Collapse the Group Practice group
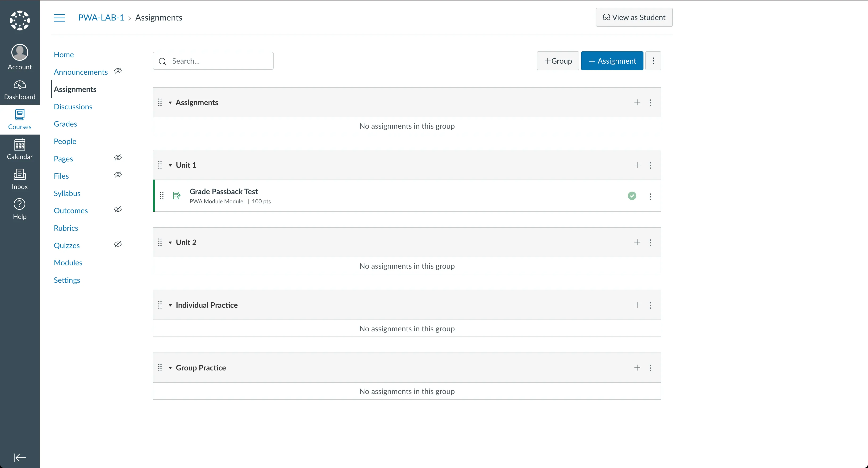Viewport: 868px width, 468px height. coord(170,368)
